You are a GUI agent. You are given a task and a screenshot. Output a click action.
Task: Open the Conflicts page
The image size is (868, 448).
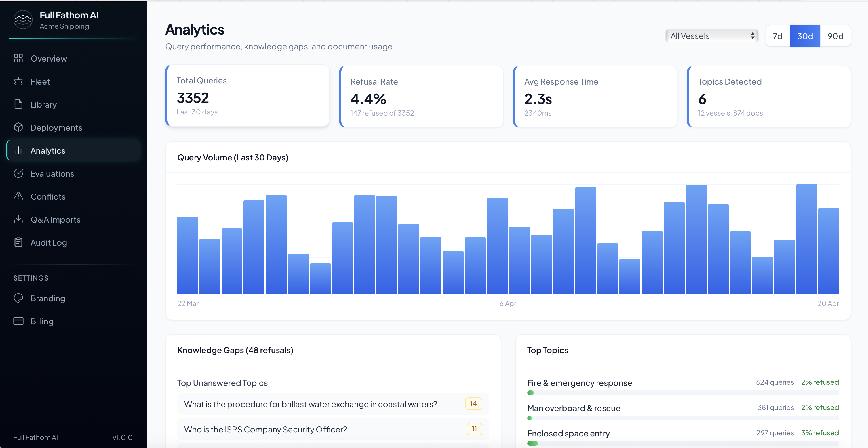(73, 197)
